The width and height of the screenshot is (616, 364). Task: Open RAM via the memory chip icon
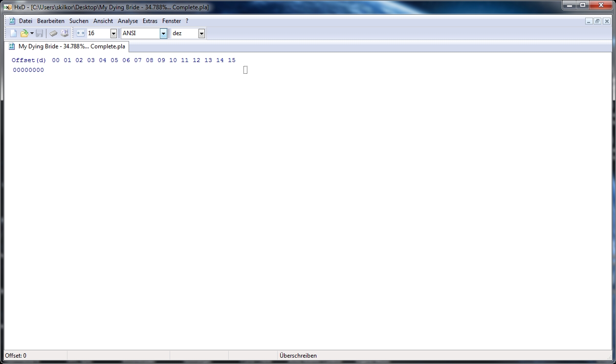click(x=53, y=33)
